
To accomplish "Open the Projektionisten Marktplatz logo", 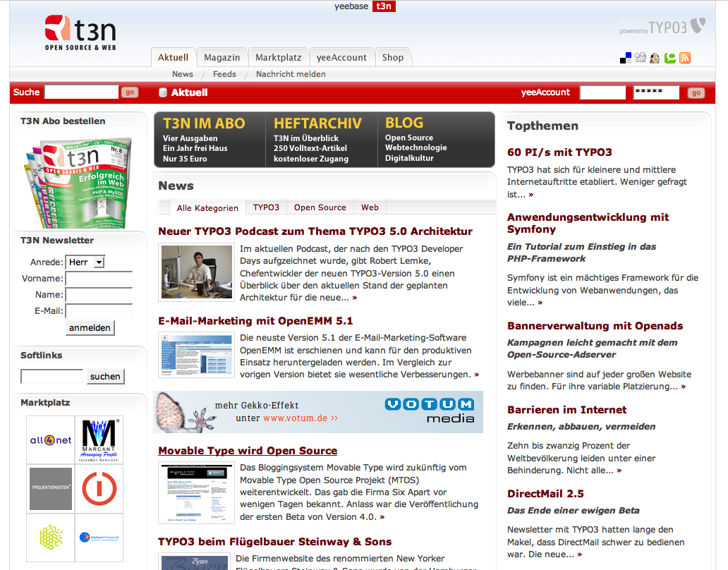I will (x=50, y=488).
